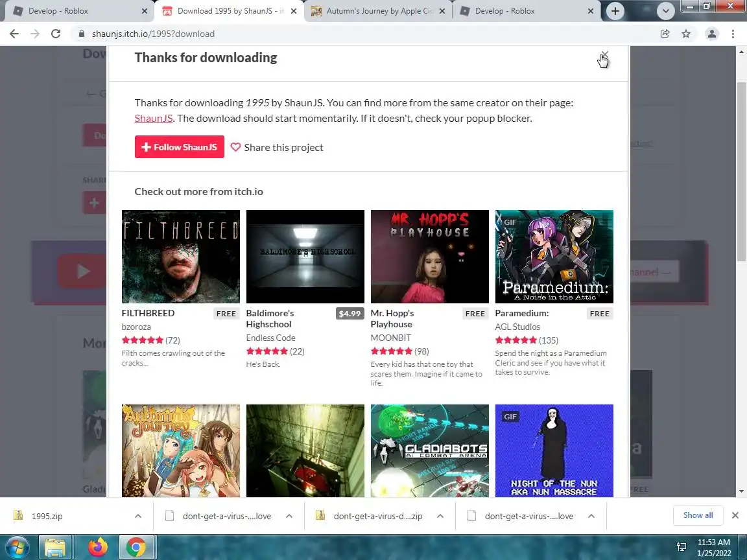Click the 1995.zip file icon
This screenshot has width=747, height=560.
coord(18,515)
